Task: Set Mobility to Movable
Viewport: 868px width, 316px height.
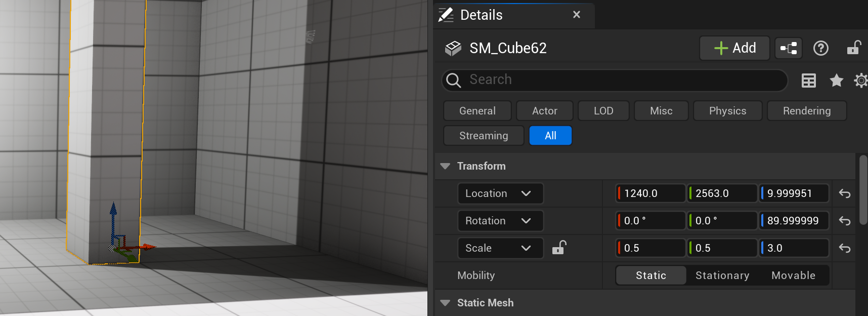Action: [x=793, y=275]
